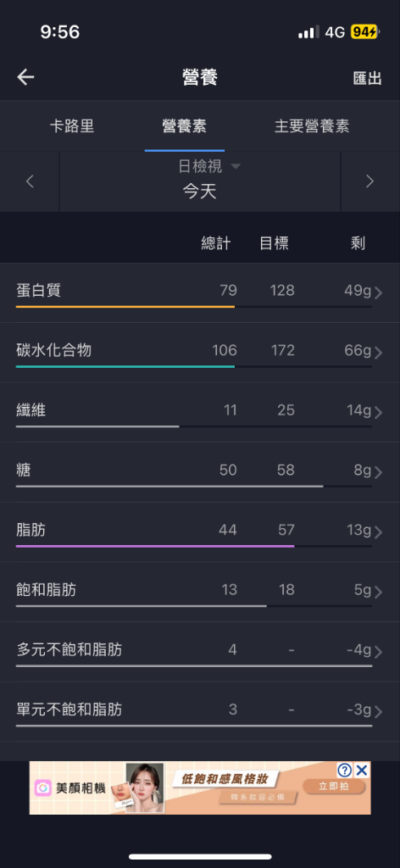Tap the 匯出 export button
The height and width of the screenshot is (868, 400).
[x=367, y=79]
